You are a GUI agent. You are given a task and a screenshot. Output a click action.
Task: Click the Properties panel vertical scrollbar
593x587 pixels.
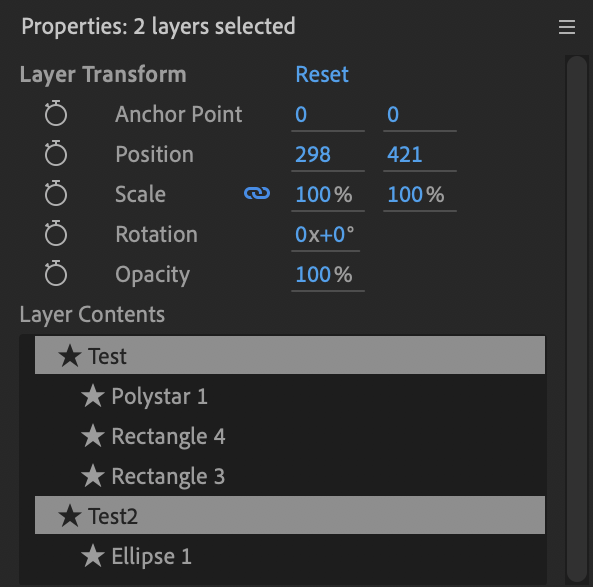click(x=577, y=318)
